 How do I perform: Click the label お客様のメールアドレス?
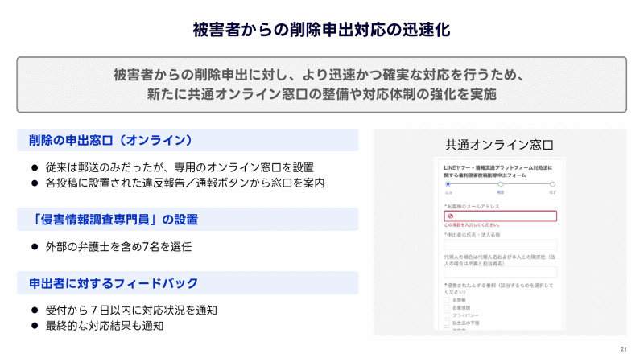tap(472, 206)
